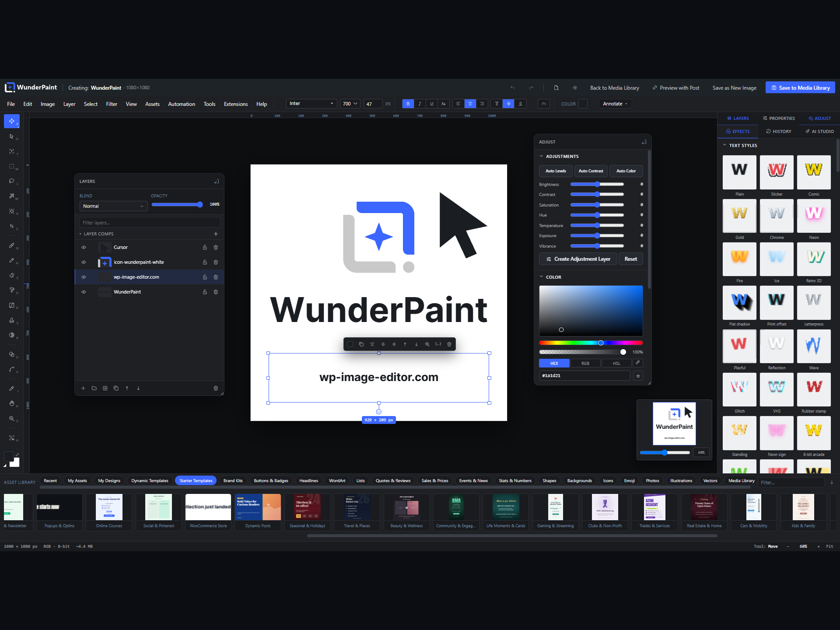Open the Extensions menu

236,104
